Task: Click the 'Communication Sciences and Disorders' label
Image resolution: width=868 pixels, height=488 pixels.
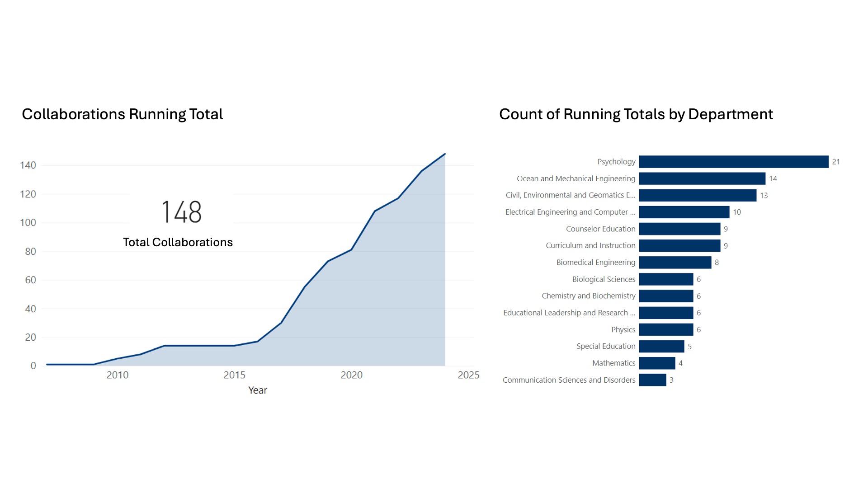Action: pos(569,380)
